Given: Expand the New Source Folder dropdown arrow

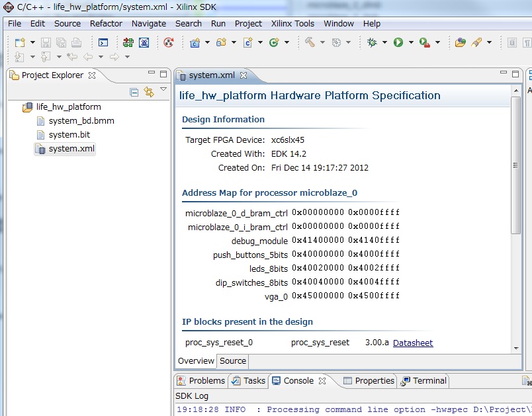Looking at the screenshot, I should pyautogui.click(x=234, y=42).
